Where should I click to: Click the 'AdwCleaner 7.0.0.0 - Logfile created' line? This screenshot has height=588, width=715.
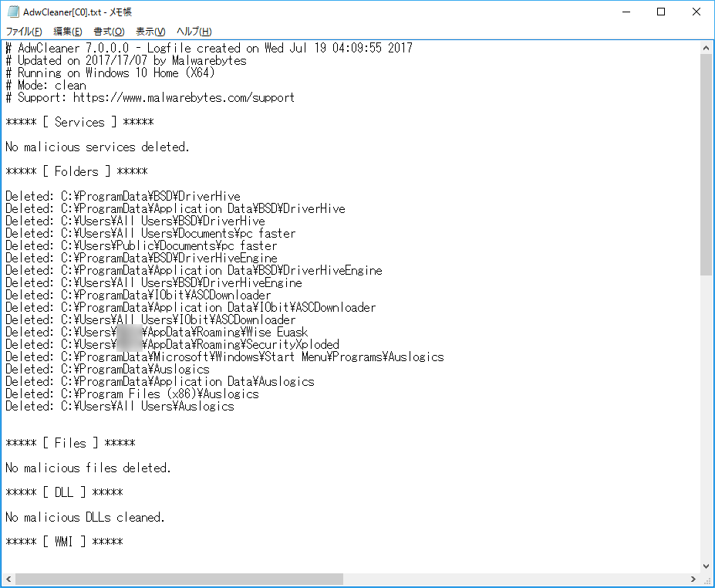209,48
